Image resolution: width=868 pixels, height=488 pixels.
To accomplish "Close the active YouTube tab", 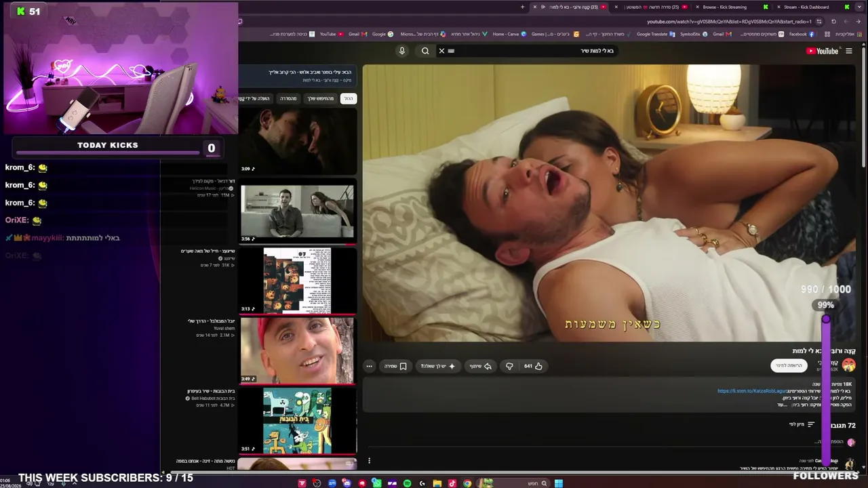I will [534, 7].
